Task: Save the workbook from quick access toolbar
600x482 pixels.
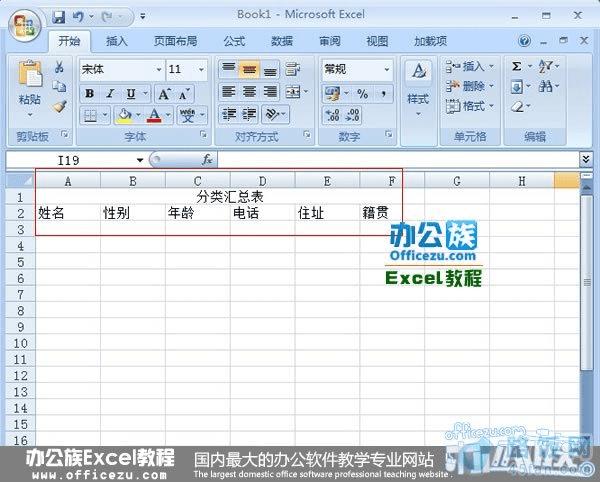Action: [x=58, y=17]
